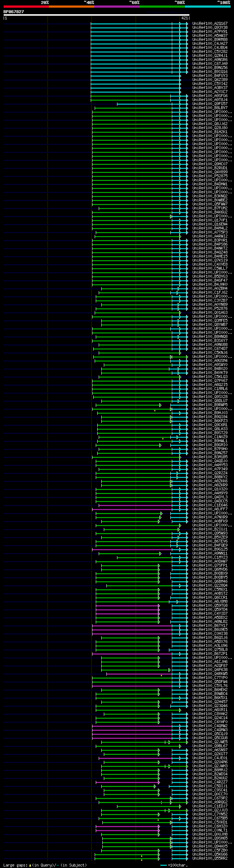
Task: Pick the UniRef100_C5YI42 row label
Action: pyautogui.click(x=210, y=84)
